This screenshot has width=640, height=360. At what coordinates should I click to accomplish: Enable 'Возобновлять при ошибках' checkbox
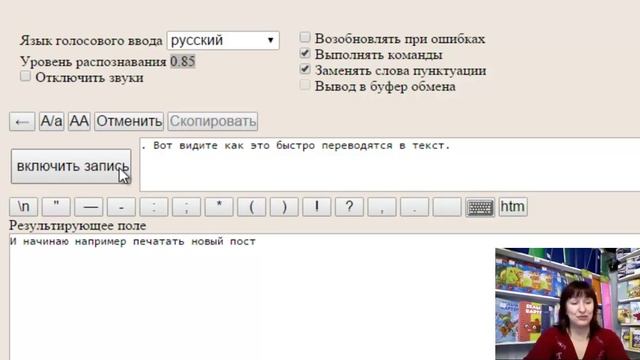pos(304,38)
